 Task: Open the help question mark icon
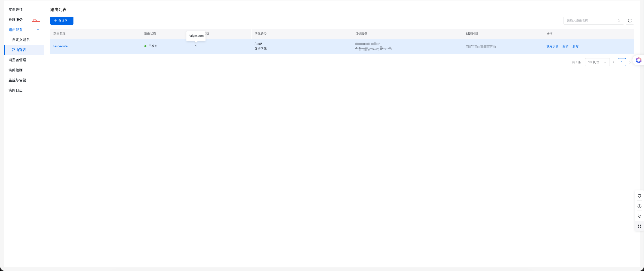639,206
